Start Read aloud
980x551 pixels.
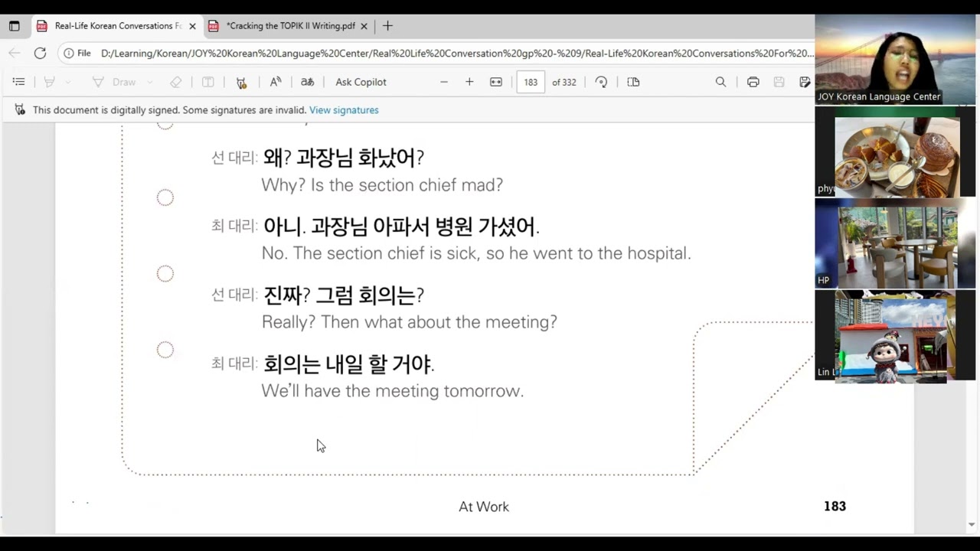[x=276, y=82]
